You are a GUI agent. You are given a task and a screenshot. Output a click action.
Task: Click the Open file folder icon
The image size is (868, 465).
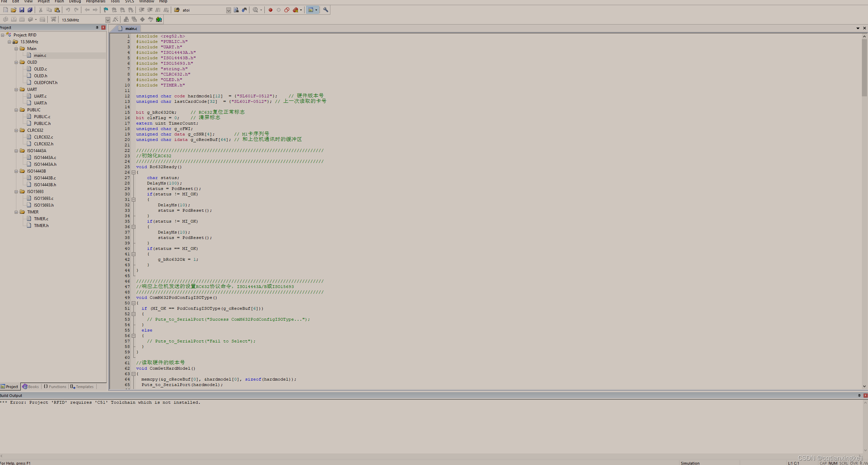click(x=14, y=10)
